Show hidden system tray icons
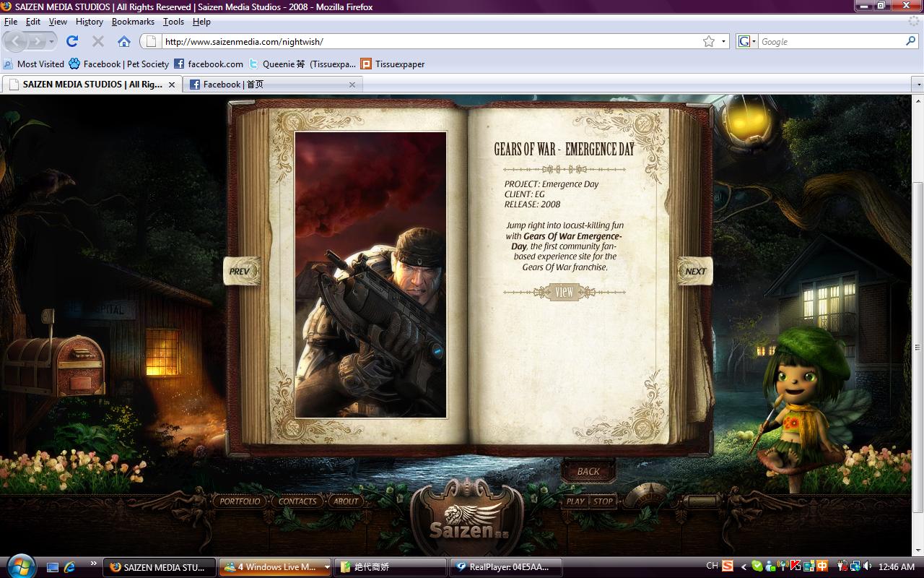Viewport: 924px width, 578px height. point(744,566)
